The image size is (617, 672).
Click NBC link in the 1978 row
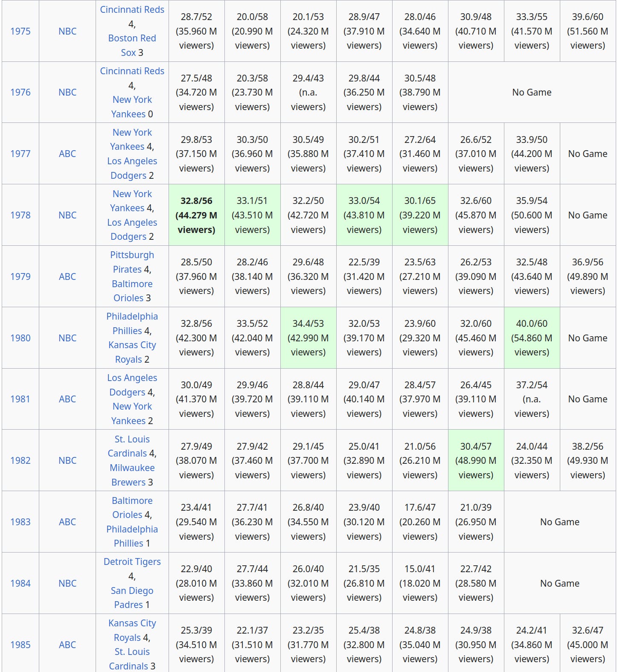[67, 215]
